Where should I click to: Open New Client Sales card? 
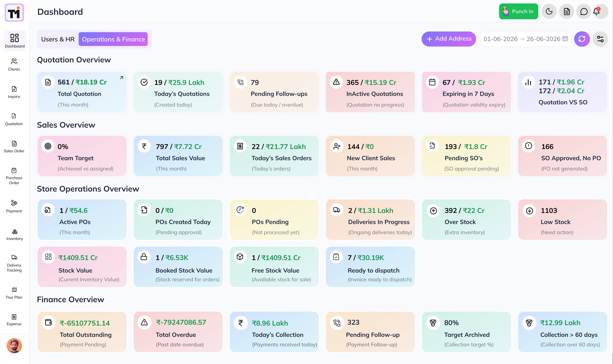[370, 156]
